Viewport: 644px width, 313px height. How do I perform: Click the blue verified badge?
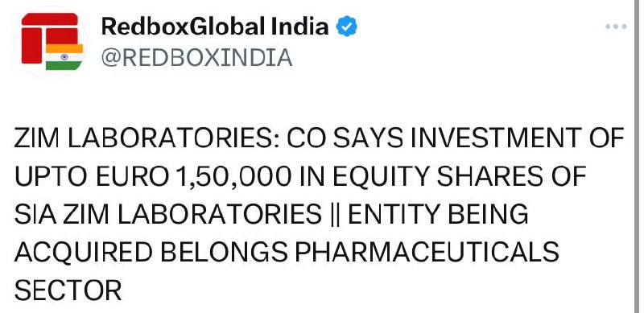346,27
